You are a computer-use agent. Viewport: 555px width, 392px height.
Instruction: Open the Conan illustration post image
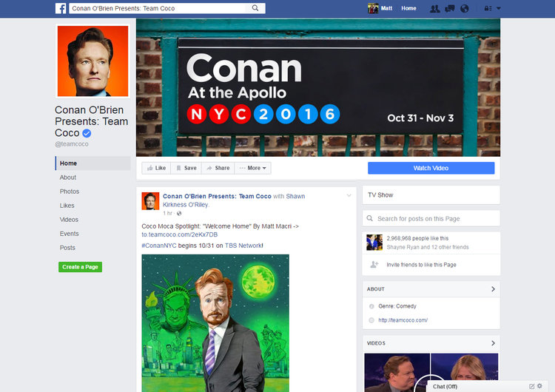click(215, 323)
